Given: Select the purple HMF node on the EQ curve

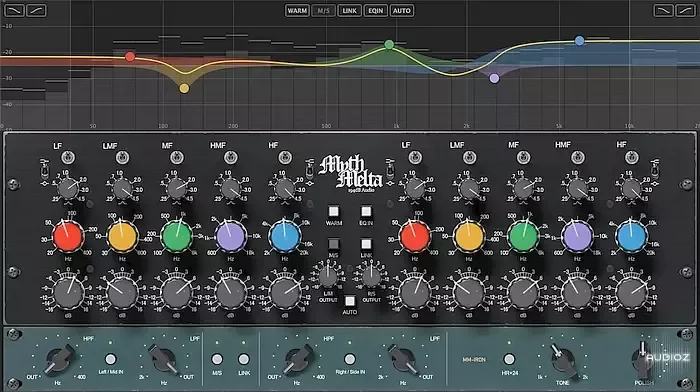Looking at the screenshot, I should (494, 79).
